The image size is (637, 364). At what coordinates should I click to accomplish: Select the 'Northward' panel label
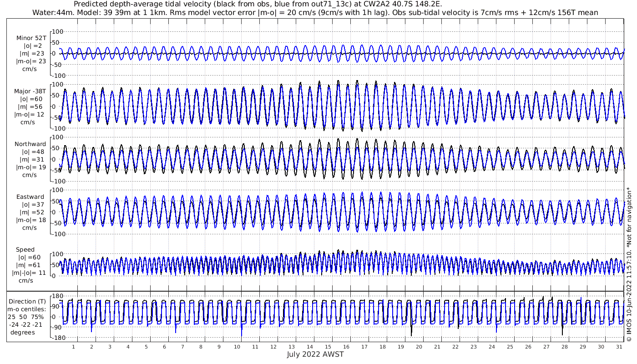(30, 144)
